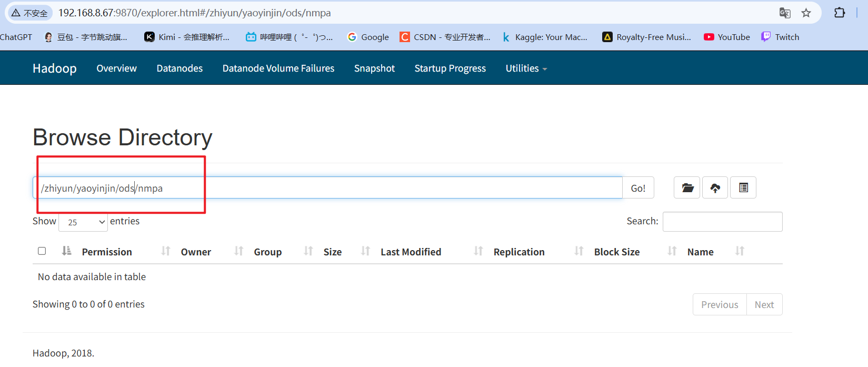Expand the Show entries dropdown

[x=83, y=222]
